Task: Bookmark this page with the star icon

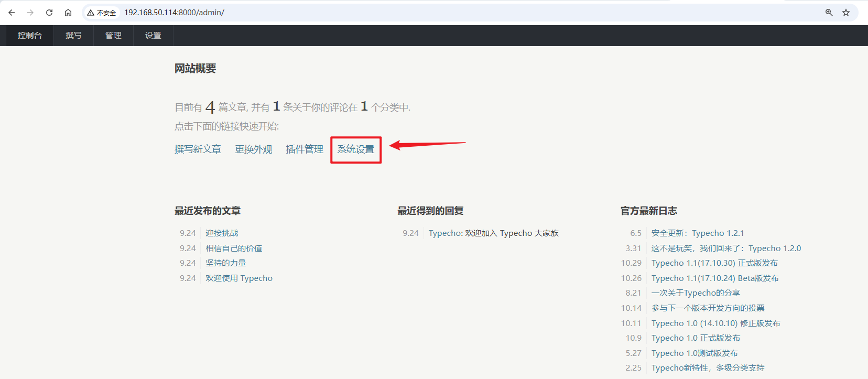Action: click(x=846, y=13)
